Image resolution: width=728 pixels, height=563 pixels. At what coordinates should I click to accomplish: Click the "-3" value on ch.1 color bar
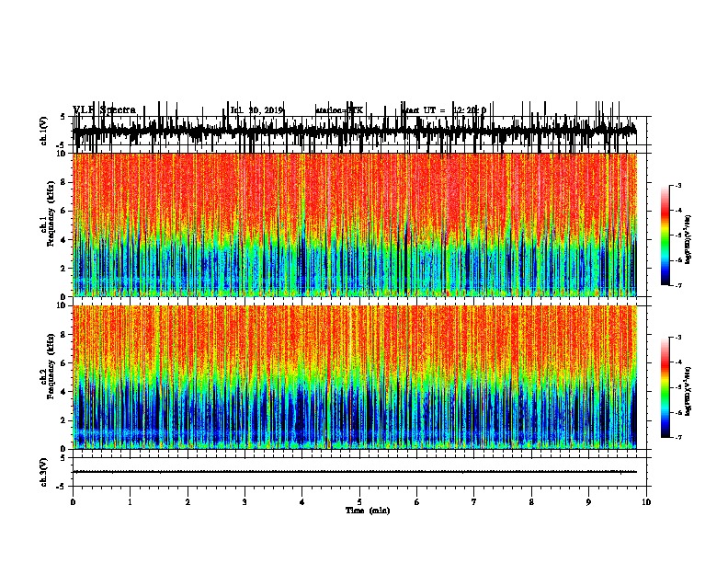click(x=678, y=185)
